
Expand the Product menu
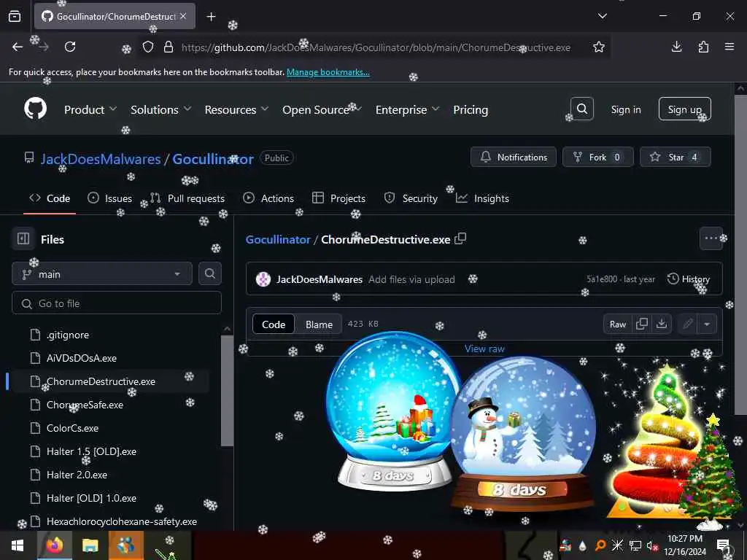click(90, 109)
